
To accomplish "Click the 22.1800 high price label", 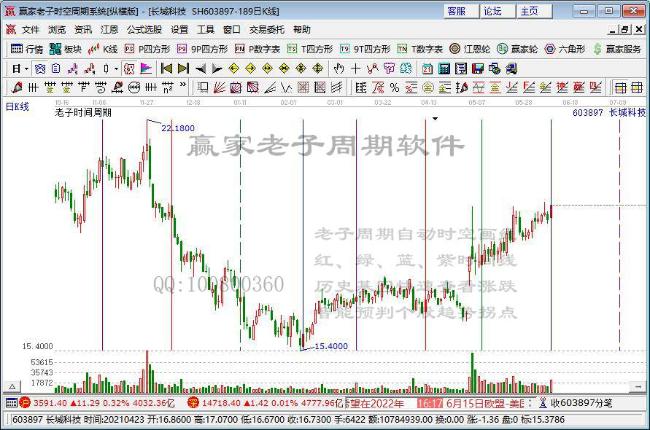I will (x=177, y=128).
